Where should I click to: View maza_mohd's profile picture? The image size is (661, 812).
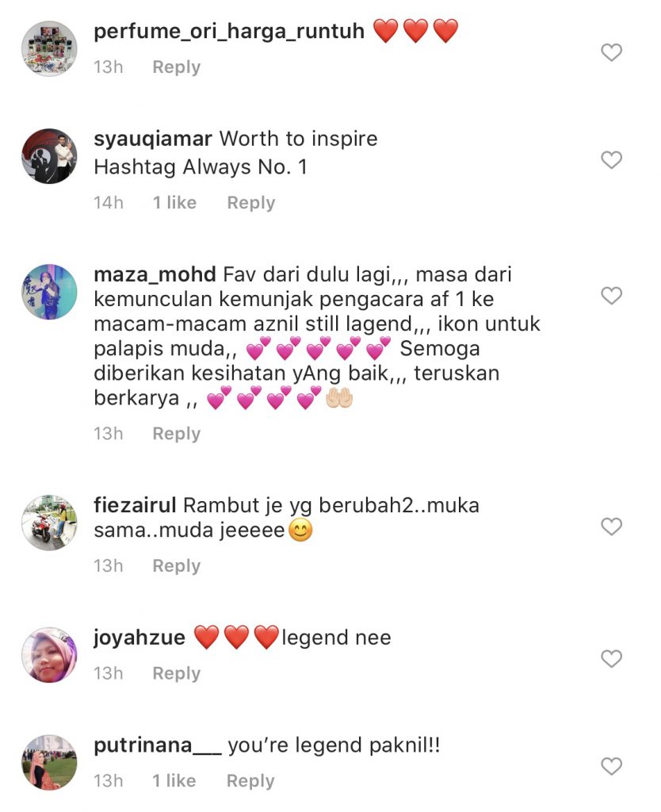pyautogui.click(x=49, y=292)
